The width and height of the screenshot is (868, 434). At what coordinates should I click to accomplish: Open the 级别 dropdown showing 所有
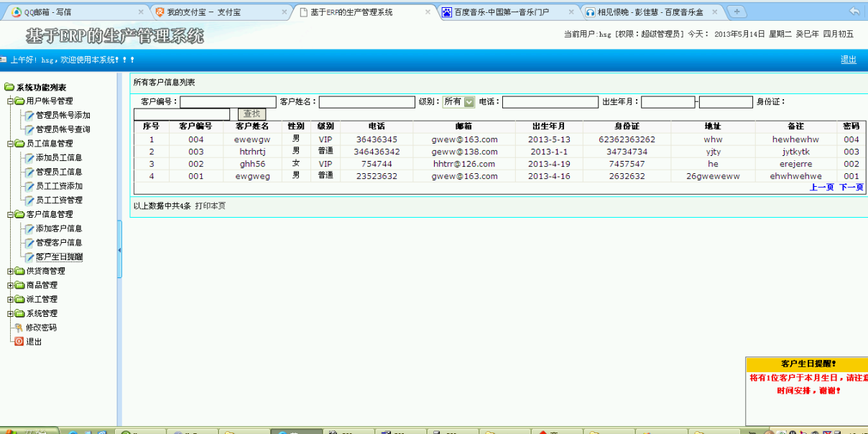tap(458, 102)
